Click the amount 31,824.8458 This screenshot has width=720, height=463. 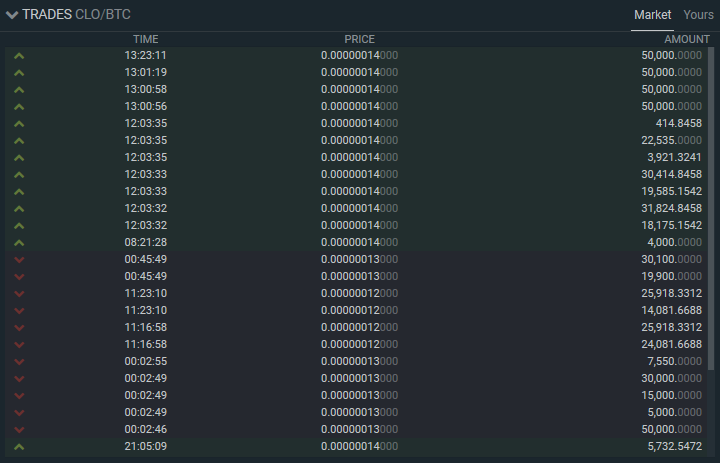[x=671, y=208]
